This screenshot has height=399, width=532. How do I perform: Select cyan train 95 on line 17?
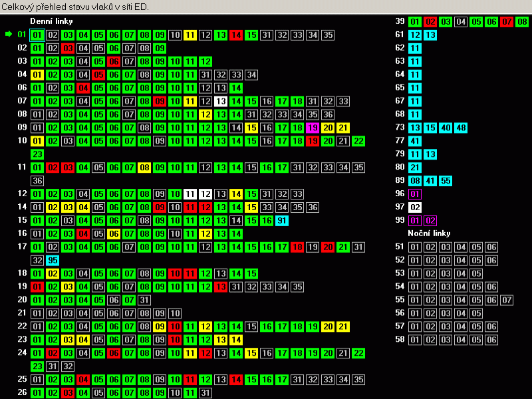(x=53, y=260)
